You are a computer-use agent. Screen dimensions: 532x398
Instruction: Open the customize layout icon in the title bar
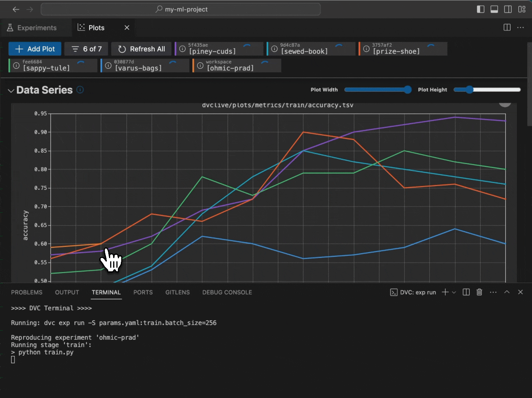522,9
